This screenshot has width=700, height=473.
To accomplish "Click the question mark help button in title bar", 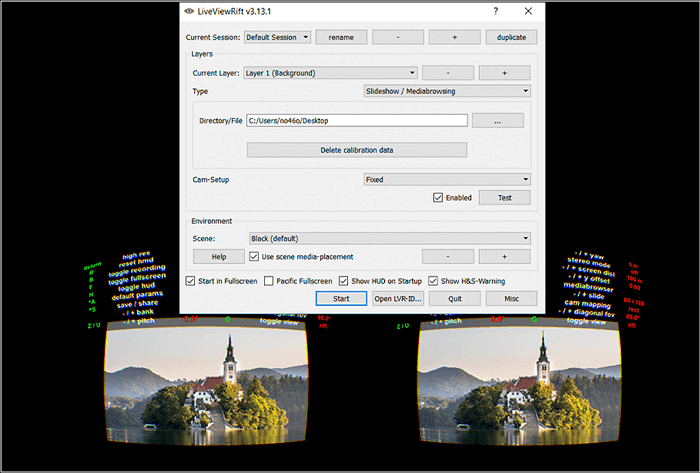I will click(x=496, y=10).
